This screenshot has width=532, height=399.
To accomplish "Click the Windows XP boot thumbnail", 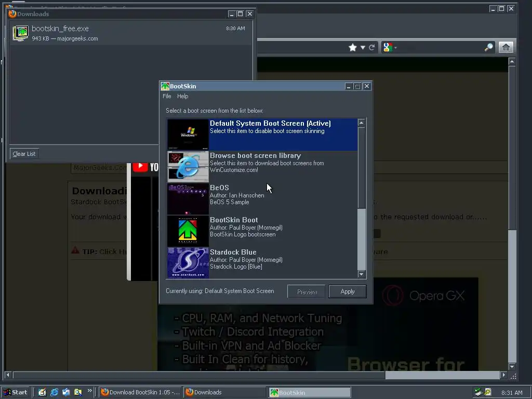I will pyautogui.click(x=188, y=135).
